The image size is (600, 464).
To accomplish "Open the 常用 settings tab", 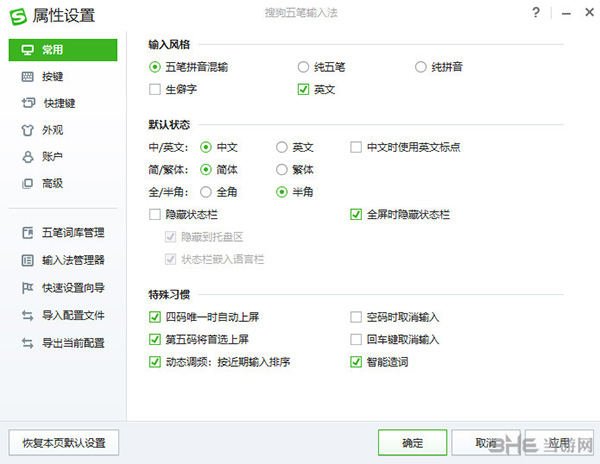I will click(x=63, y=50).
